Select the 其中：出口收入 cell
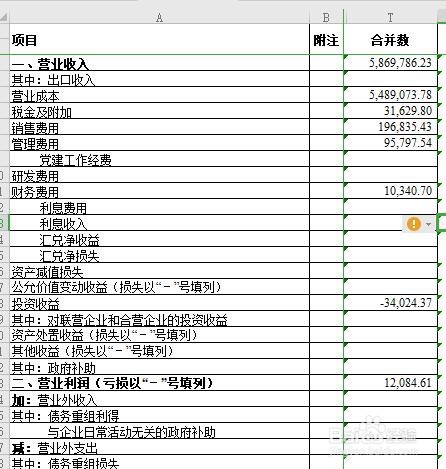This screenshot has height=469, width=446. click(x=160, y=79)
